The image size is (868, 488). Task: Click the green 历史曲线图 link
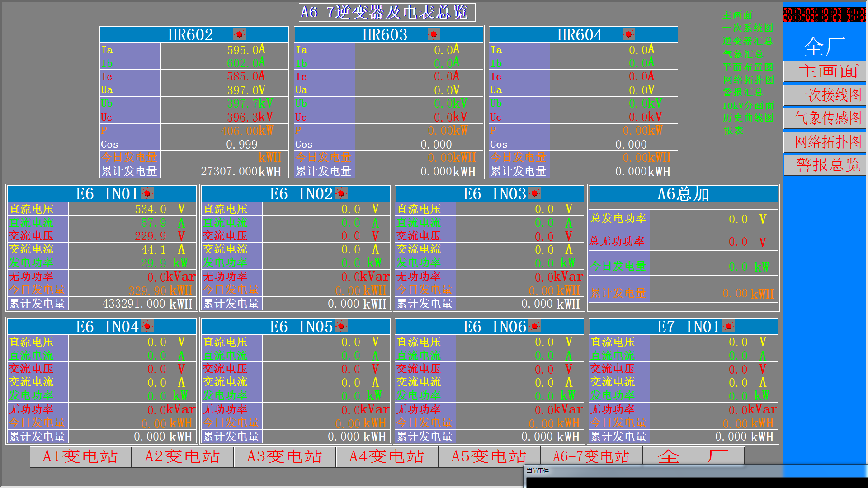[x=748, y=118]
